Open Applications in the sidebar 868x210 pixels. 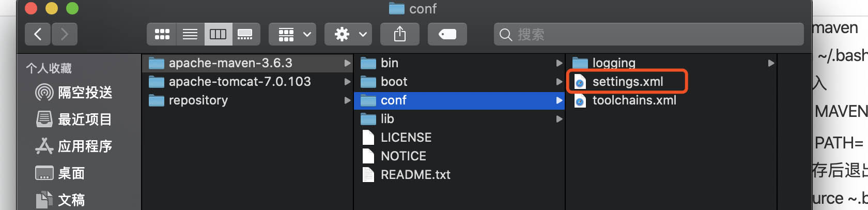click(x=73, y=146)
